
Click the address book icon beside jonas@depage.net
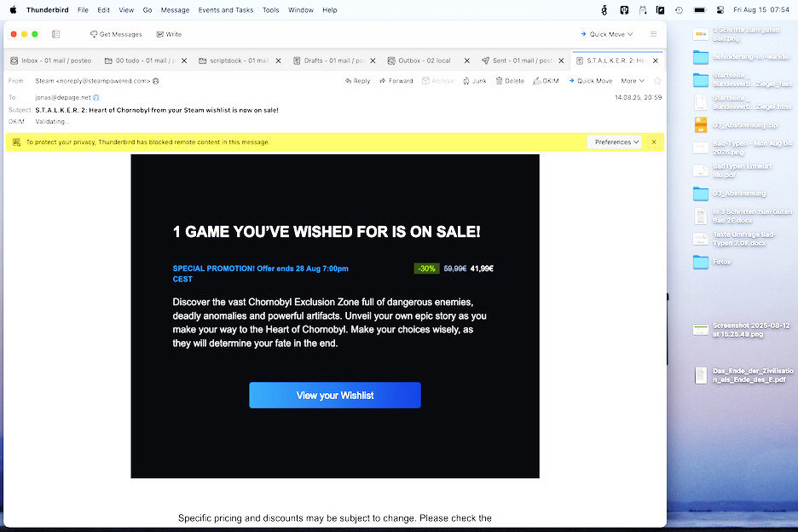[96, 97]
